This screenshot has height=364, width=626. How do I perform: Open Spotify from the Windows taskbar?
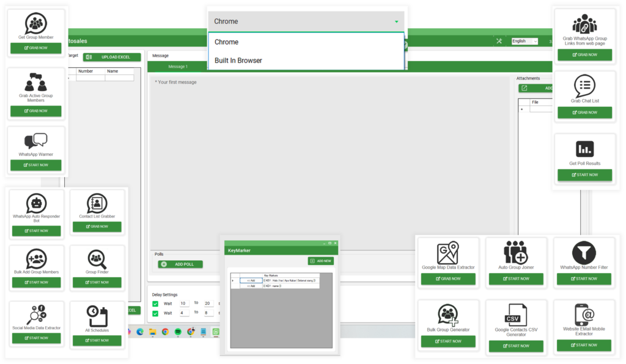point(178,332)
